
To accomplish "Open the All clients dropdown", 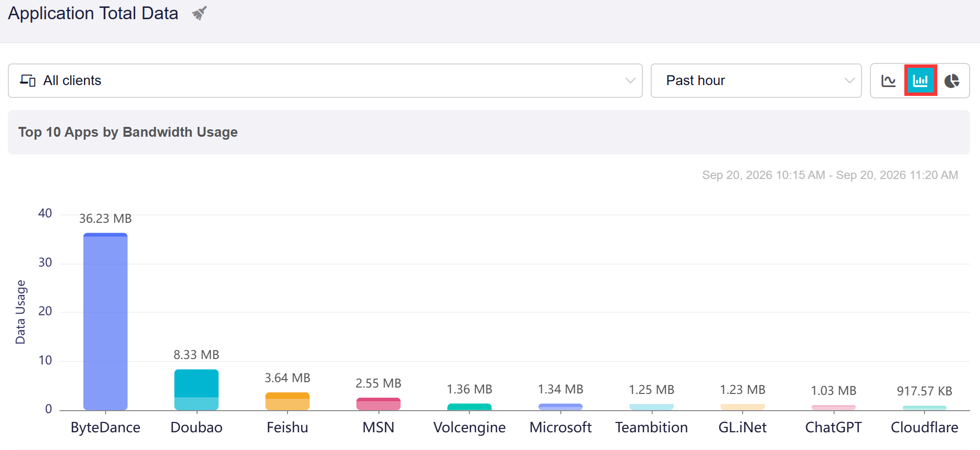I will coord(325,81).
